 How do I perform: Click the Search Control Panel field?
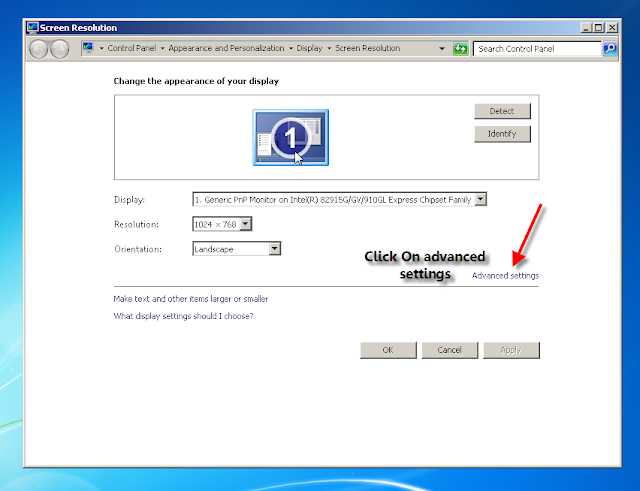click(538, 49)
